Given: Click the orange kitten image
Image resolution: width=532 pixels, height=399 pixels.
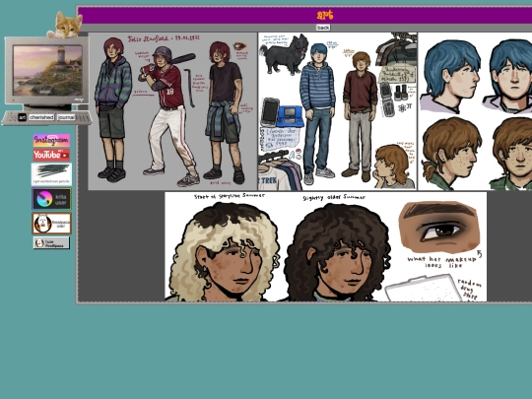Looking at the screenshot, I should tap(65, 25).
